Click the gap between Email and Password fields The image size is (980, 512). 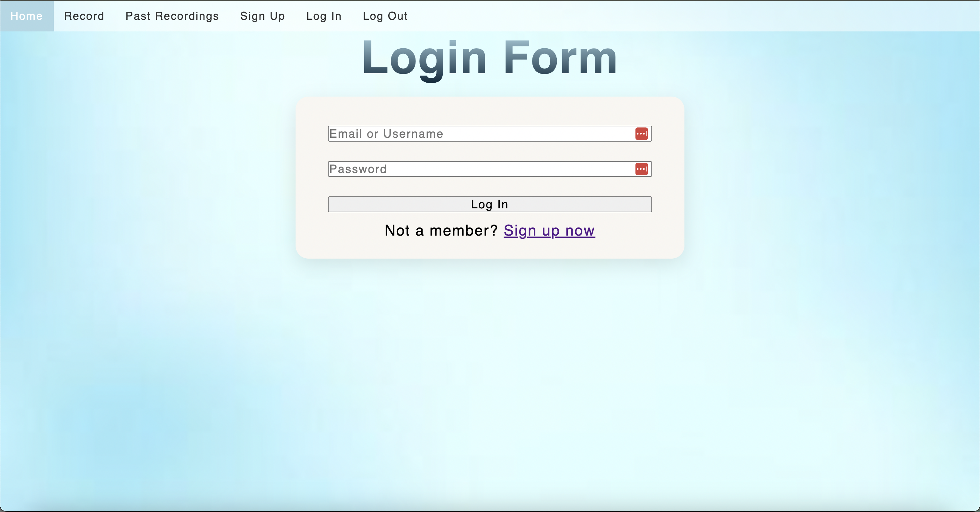pyautogui.click(x=490, y=151)
